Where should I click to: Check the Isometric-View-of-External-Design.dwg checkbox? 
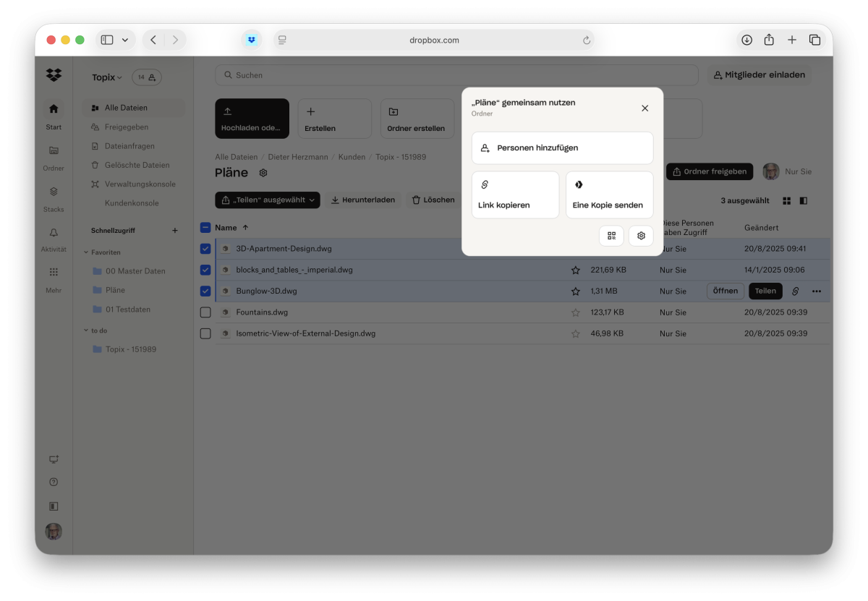[205, 333]
